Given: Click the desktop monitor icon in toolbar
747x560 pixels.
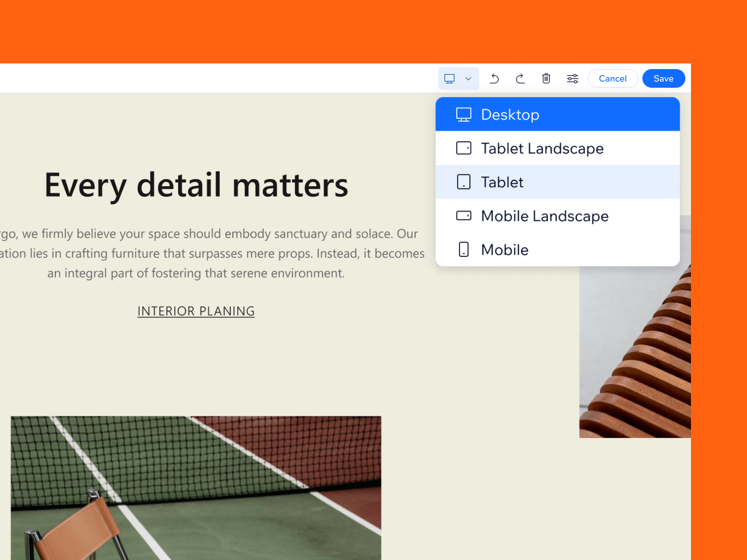Looking at the screenshot, I should click(449, 78).
